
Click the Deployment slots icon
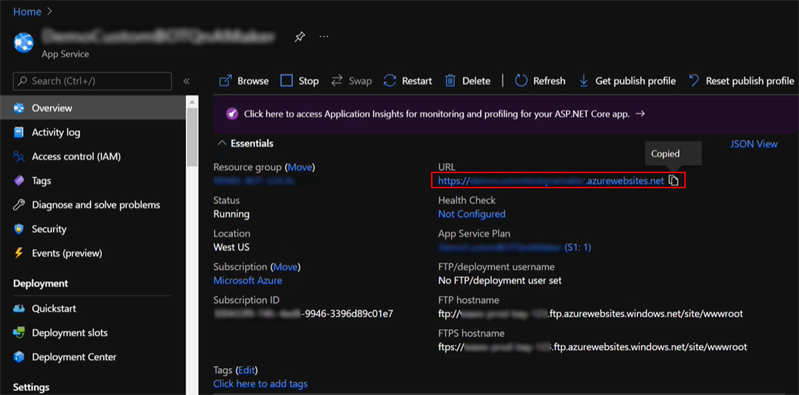[19, 333]
